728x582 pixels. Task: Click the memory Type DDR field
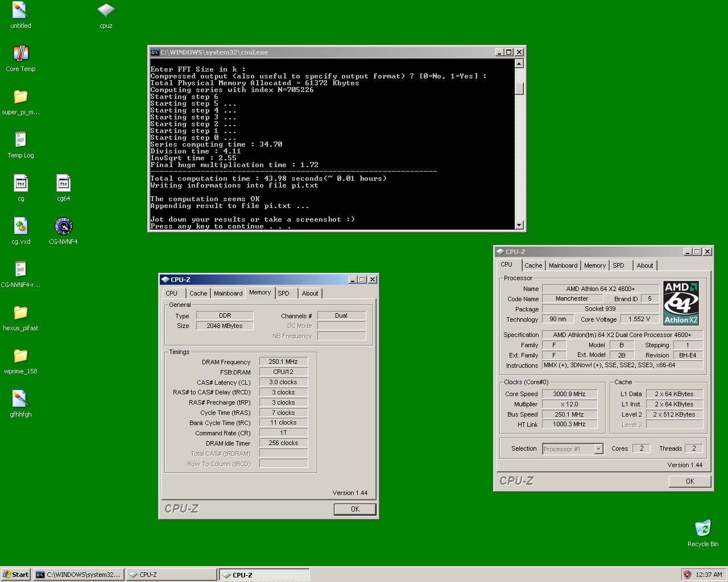coord(225,315)
